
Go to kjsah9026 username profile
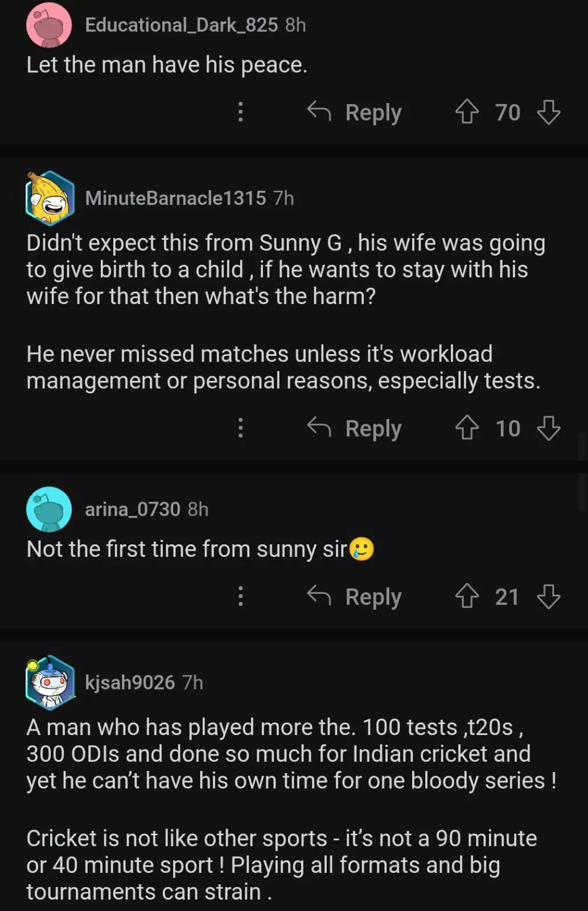tap(130, 682)
